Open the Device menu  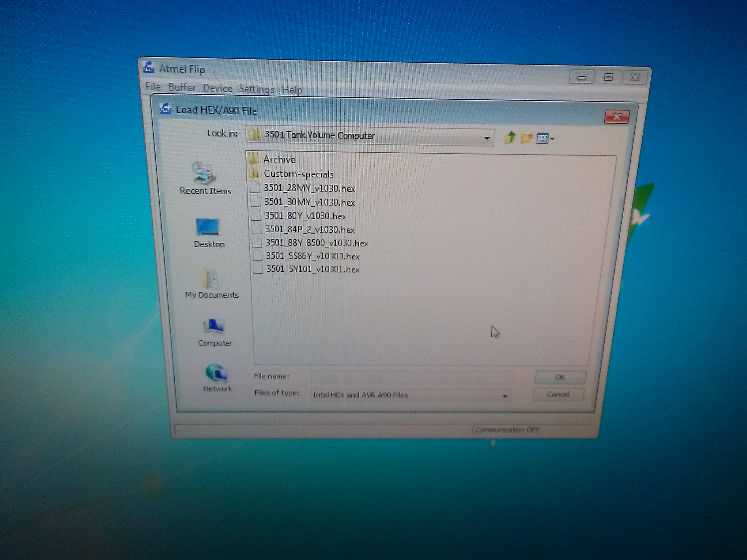(x=218, y=88)
